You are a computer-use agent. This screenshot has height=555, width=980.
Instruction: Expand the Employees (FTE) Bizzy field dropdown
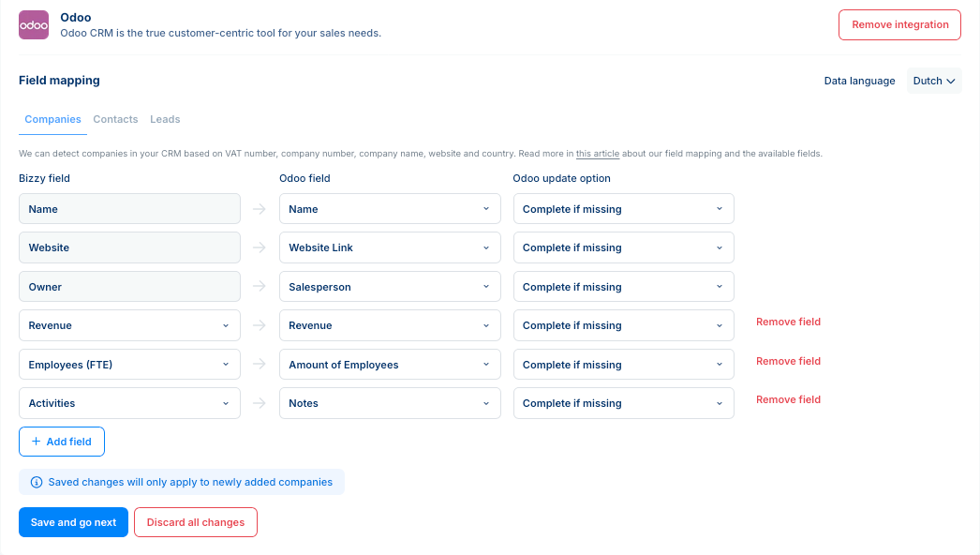coord(129,364)
